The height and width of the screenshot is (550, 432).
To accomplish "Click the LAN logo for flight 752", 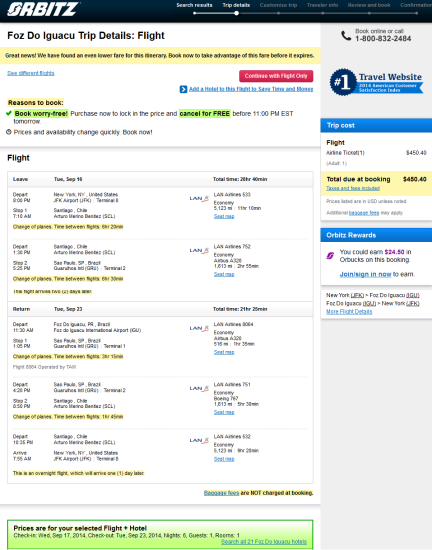I will click(x=199, y=250).
